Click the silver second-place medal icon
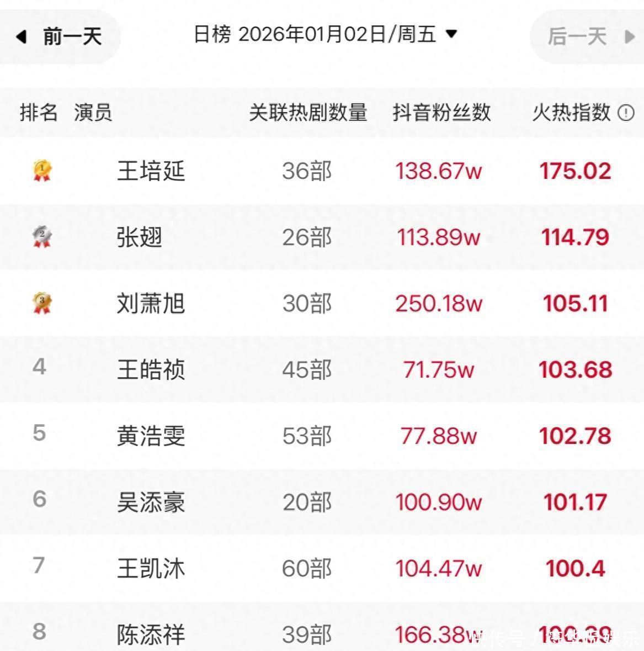The image size is (644, 651). pyautogui.click(x=42, y=237)
